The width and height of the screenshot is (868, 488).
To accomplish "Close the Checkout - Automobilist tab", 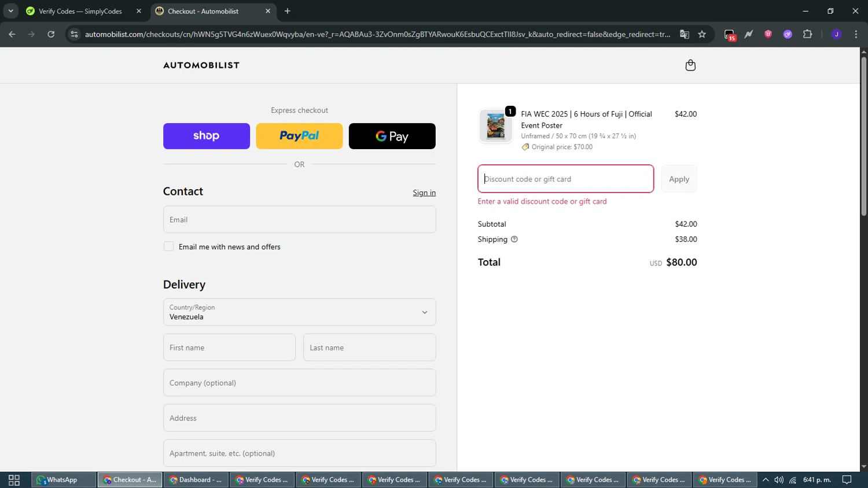I will click(x=268, y=11).
